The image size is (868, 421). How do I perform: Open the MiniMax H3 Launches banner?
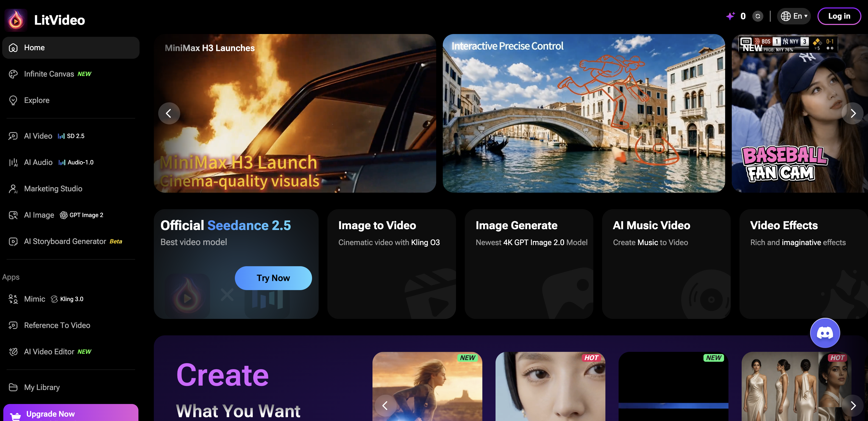tap(295, 113)
